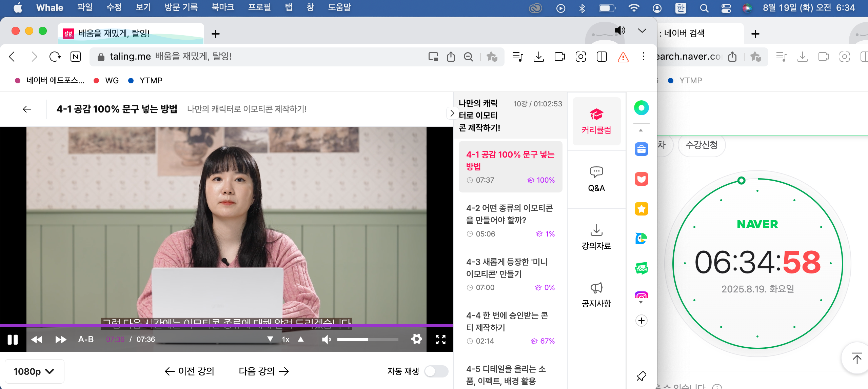Enter fullscreen video mode

click(440, 339)
